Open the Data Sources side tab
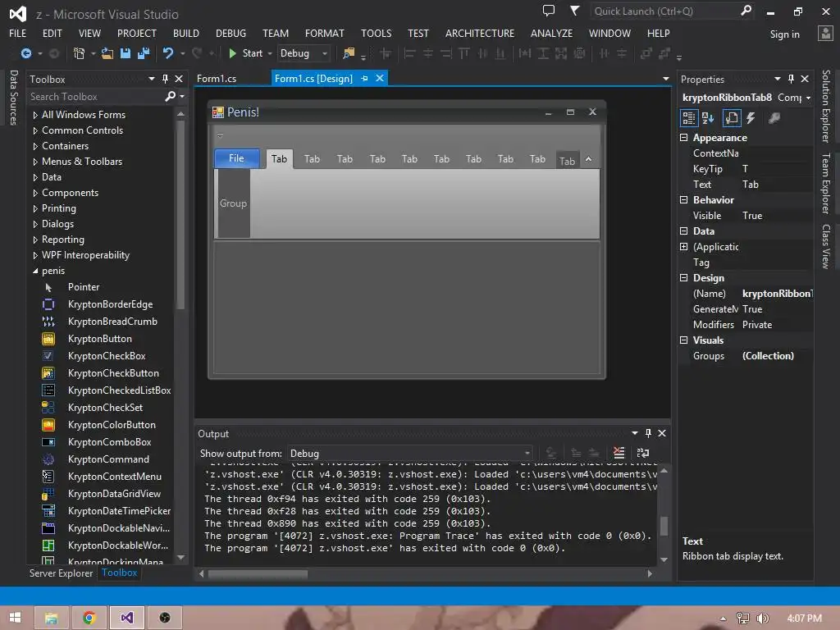This screenshot has height=630, width=840. [13, 98]
